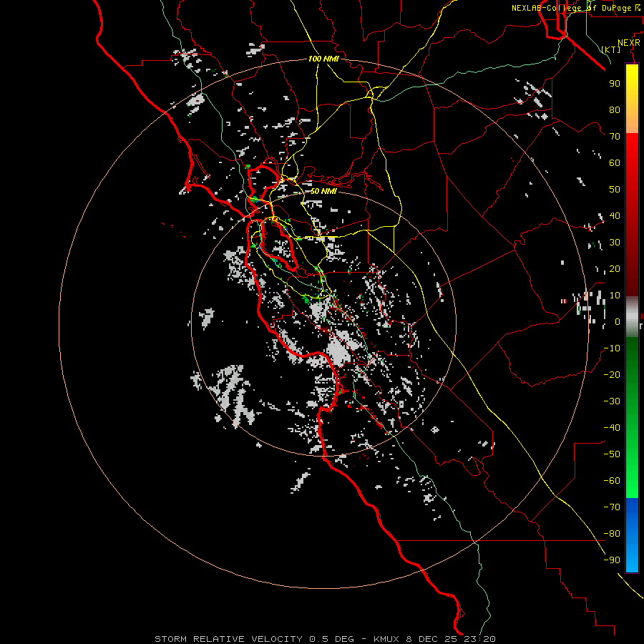644x644 pixels.
Task: Click the -30 tick label on the scale
Action: (x=612, y=401)
